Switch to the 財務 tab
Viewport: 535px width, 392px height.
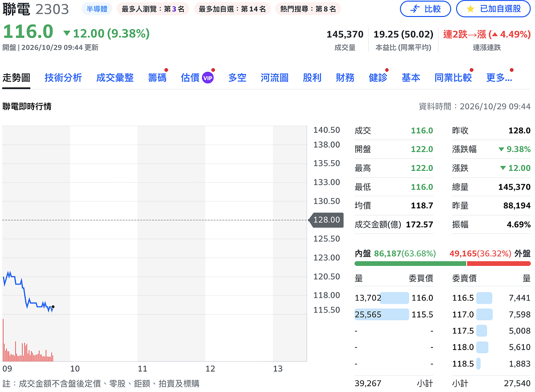point(345,78)
